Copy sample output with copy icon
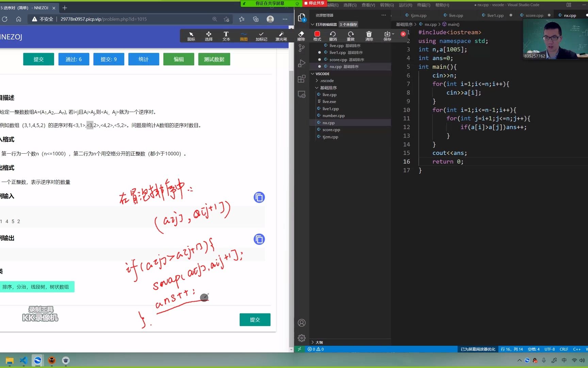The image size is (588, 368). (259, 239)
